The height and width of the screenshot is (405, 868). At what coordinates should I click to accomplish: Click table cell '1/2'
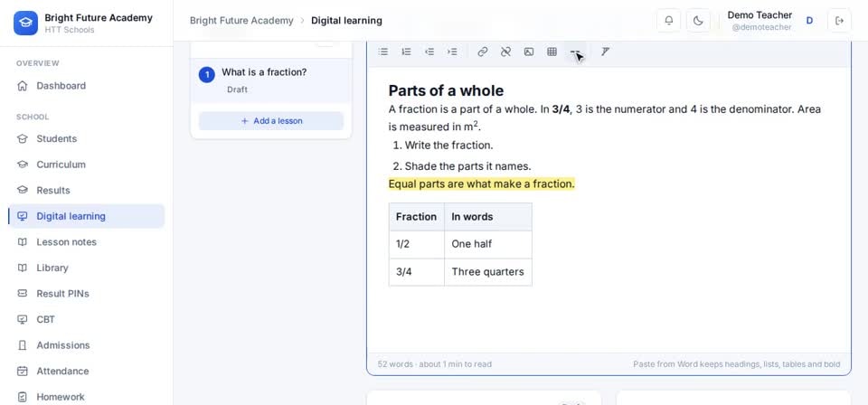[x=417, y=244]
